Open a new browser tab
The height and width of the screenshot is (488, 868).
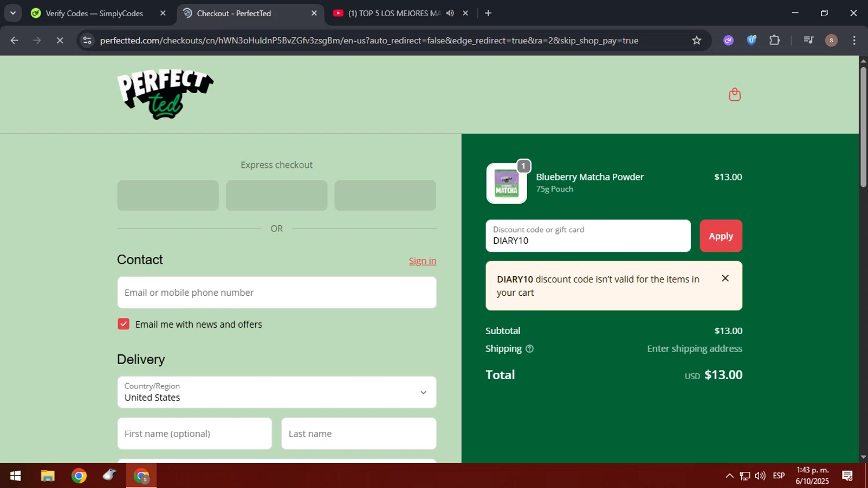tap(488, 13)
